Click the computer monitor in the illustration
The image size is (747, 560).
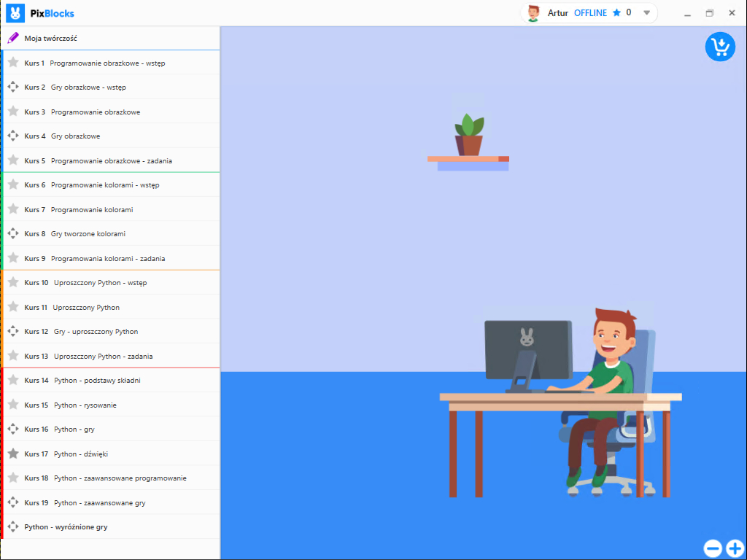coord(528,349)
